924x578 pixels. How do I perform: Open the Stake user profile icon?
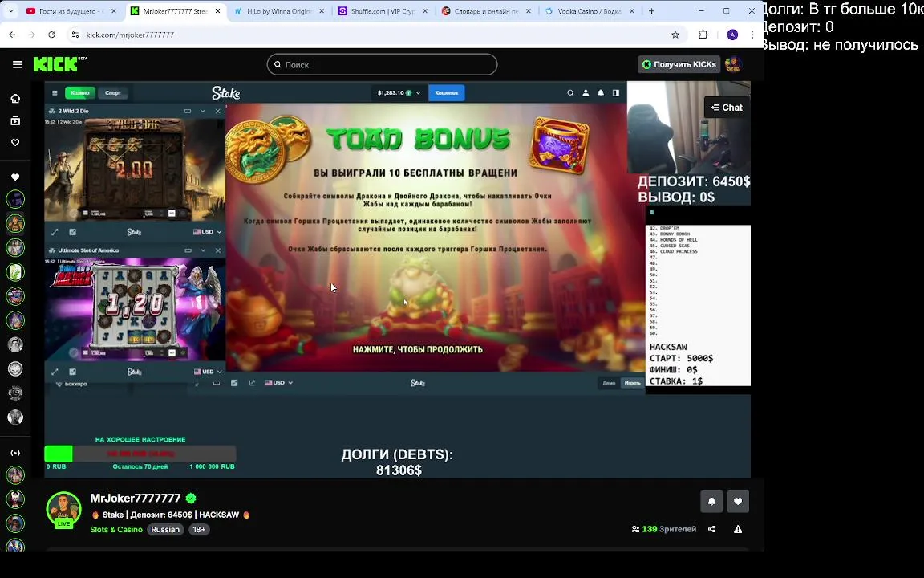click(586, 92)
